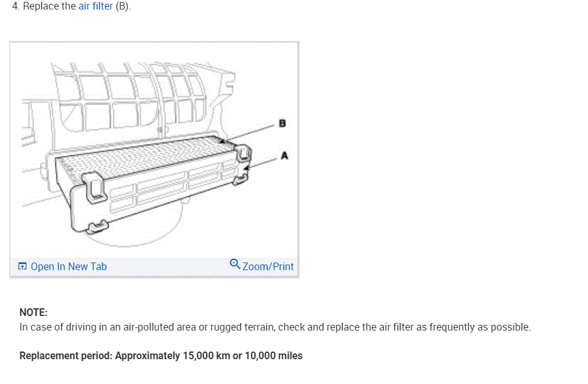Click the "Open In New Tab" link text
588x384 pixels.
[x=69, y=267]
